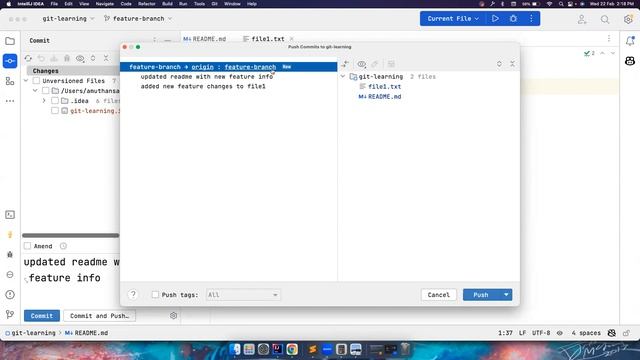This screenshot has height=360, width=640.
Task: Open the Project tool window folder icon
Action: click(x=10, y=41)
